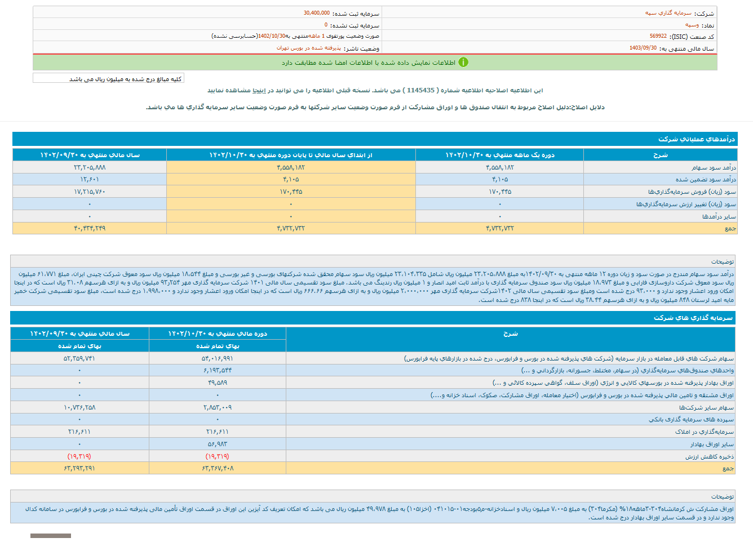Screen dimensions: 753x560
Task: Click 'دوره یک ماهه منتهی به ۱۴۰۲/۱۰/۳۰' column header
Action: click(x=499, y=155)
